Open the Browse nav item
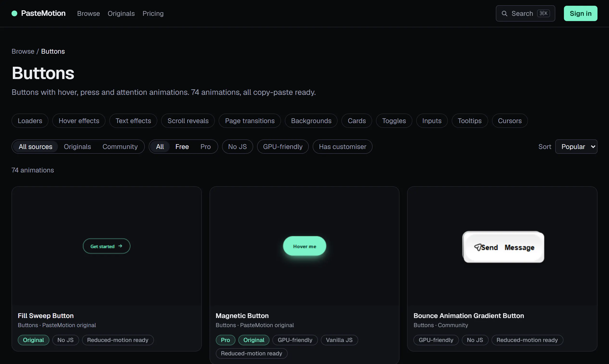This screenshot has width=609, height=364. point(88,13)
